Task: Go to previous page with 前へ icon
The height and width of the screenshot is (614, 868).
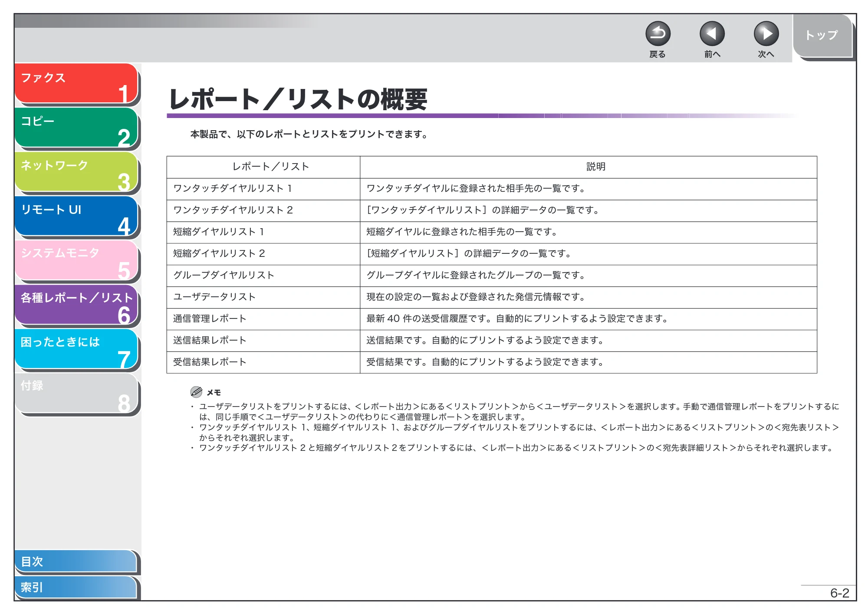Action: (x=712, y=34)
